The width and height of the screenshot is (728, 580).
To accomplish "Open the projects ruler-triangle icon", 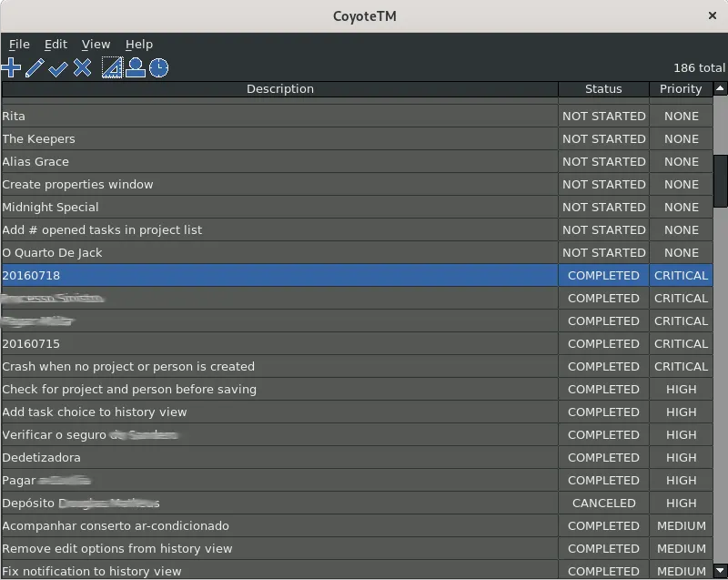I will tap(112, 67).
